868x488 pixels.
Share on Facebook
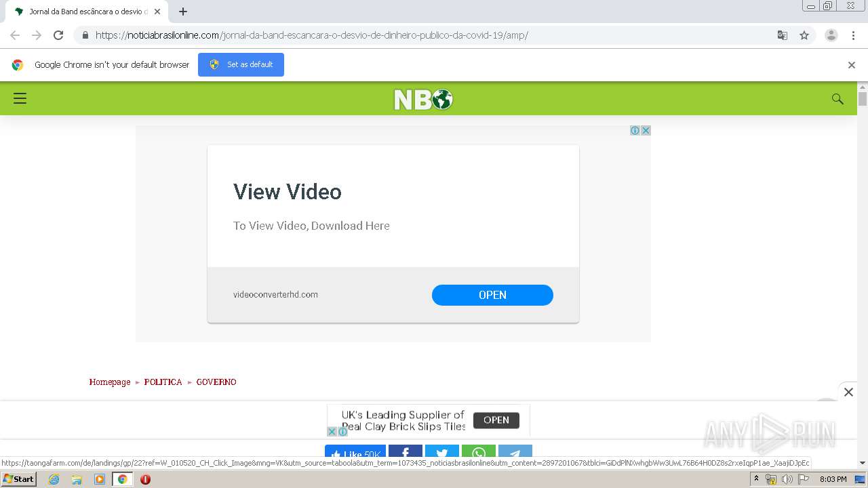(406, 453)
